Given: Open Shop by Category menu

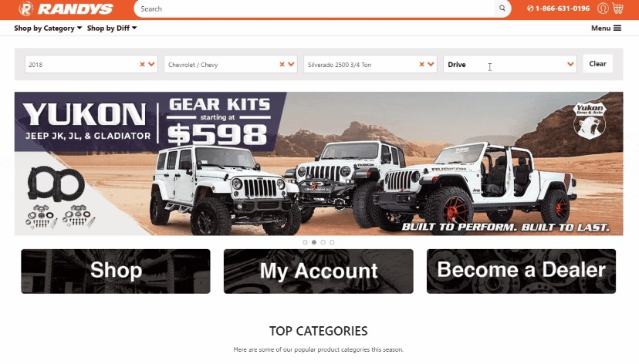Looking at the screenshot, I should (x=48, y=28).
